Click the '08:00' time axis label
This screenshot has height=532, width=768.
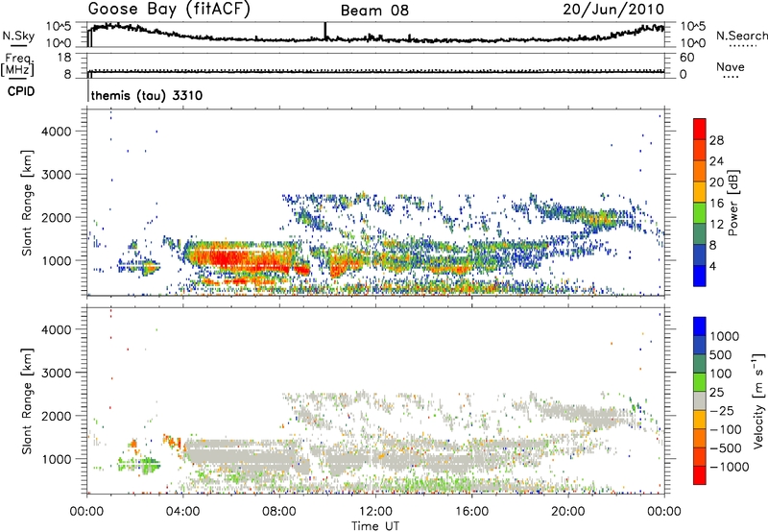[x=279, y=512]
